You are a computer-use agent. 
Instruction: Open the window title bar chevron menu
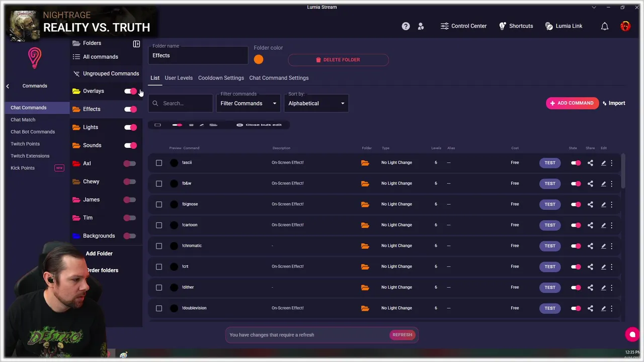pos(594,8)
